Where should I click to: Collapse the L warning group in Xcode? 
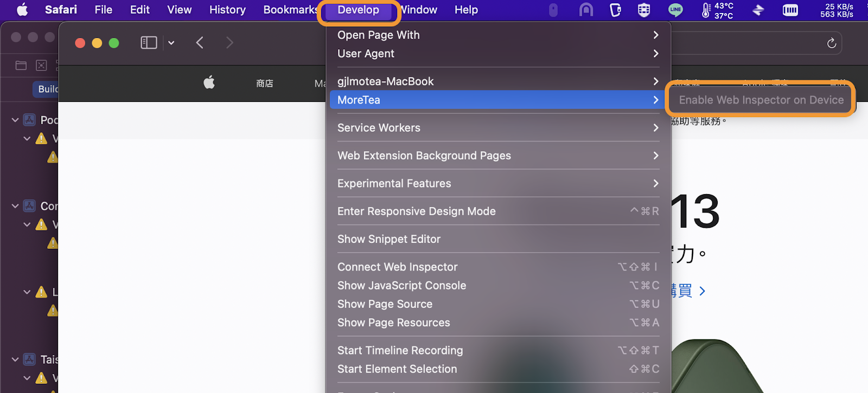tap(27, 292)
